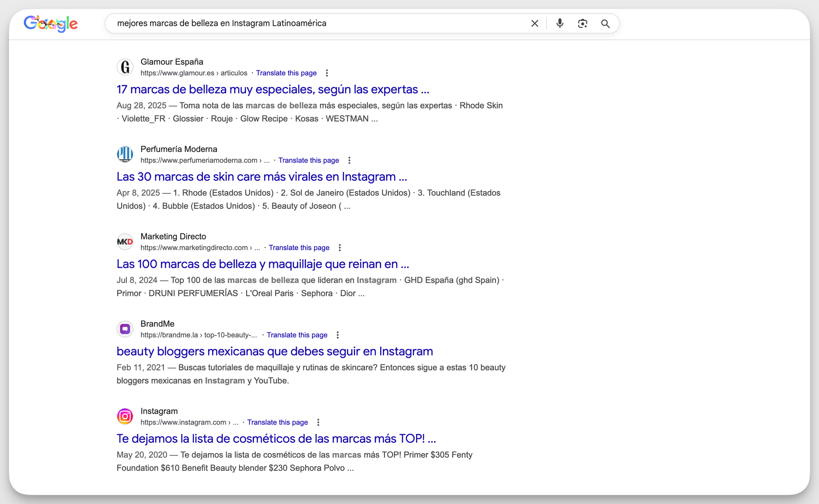Open the three-dot menu on the Glamour result
Viewport: 819px width, 504px height.
pyautogui.click(x=327, y=73)
